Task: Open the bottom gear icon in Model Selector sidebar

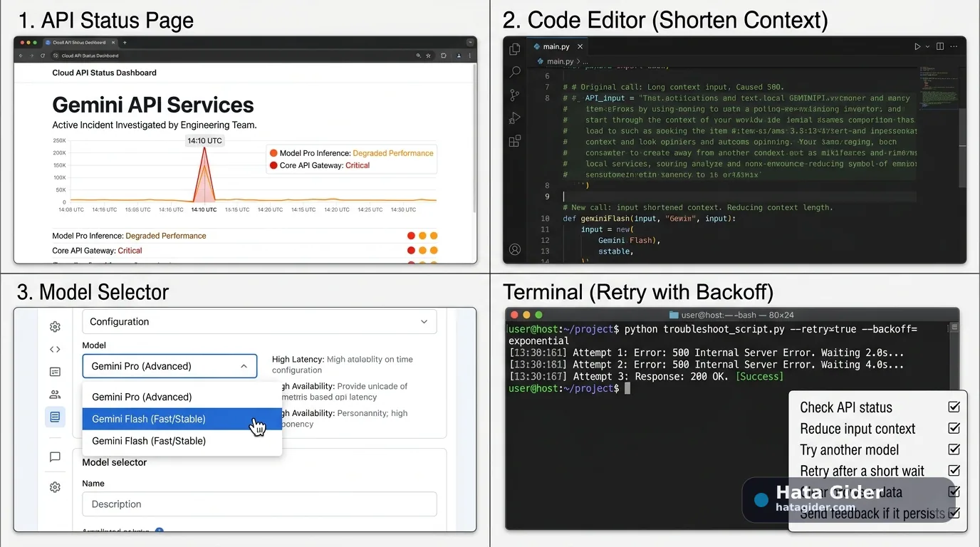Action: (55, 488)
